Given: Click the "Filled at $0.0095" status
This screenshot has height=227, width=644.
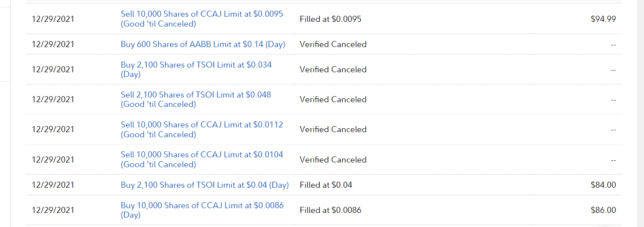Looking at the screenshot, I should (x=330, y=19).
